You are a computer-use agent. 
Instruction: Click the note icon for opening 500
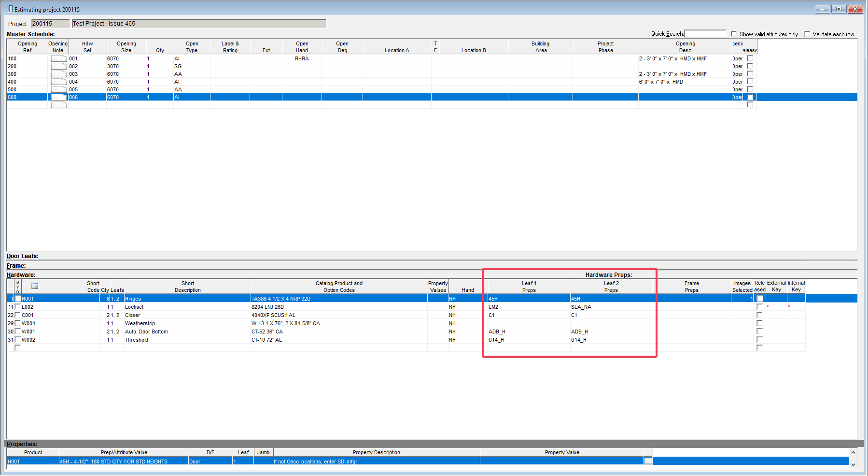(58, 89)
